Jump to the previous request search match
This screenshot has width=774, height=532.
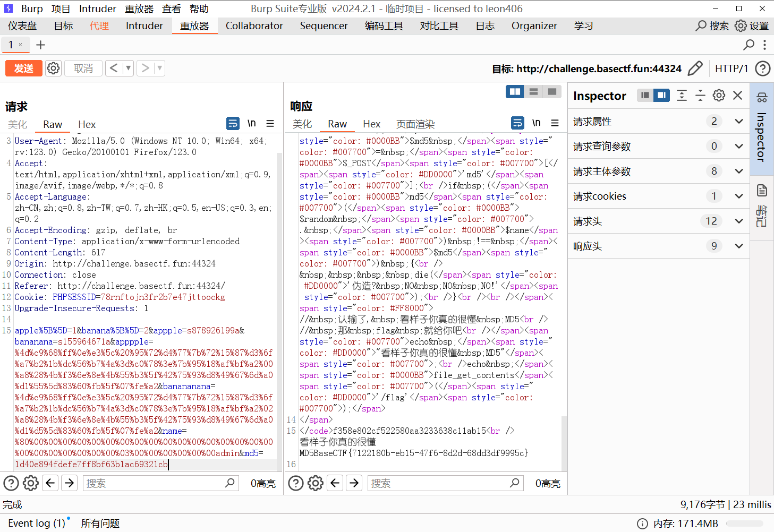(x=50, y=483)
